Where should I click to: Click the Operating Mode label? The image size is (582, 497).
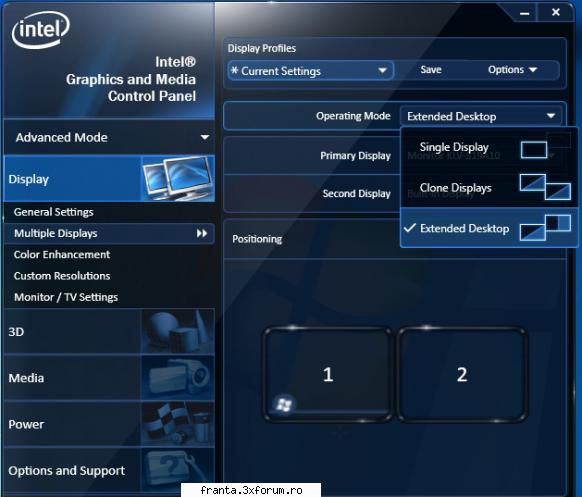point(353,116)
